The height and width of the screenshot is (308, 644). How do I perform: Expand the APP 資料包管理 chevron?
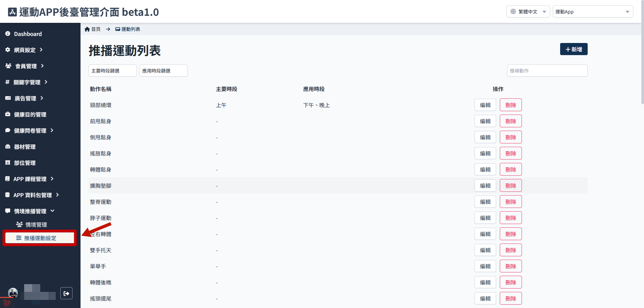(57, 195)
